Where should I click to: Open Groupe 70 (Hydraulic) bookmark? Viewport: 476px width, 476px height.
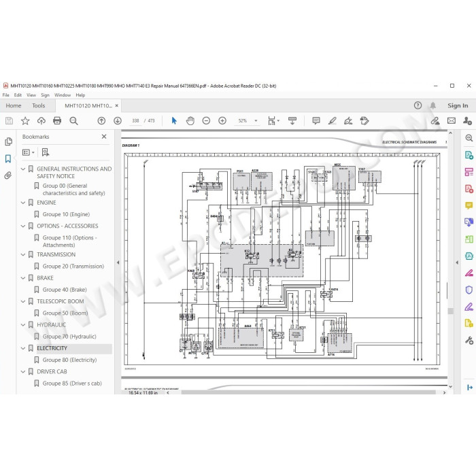69,337
